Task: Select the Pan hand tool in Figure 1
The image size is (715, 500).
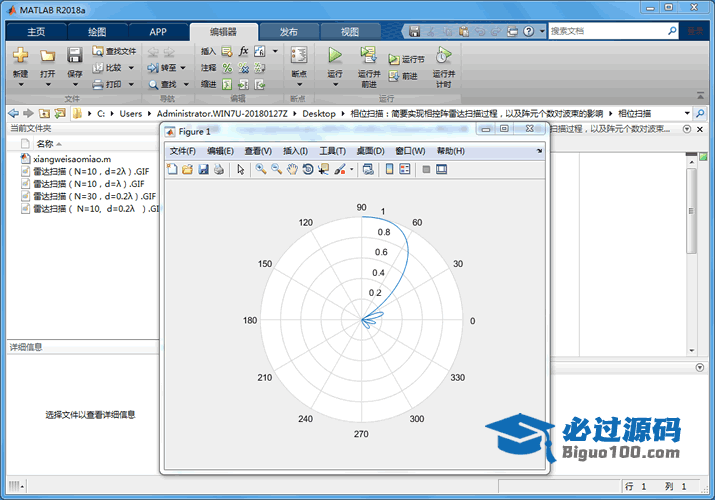Action: [292, 170]
